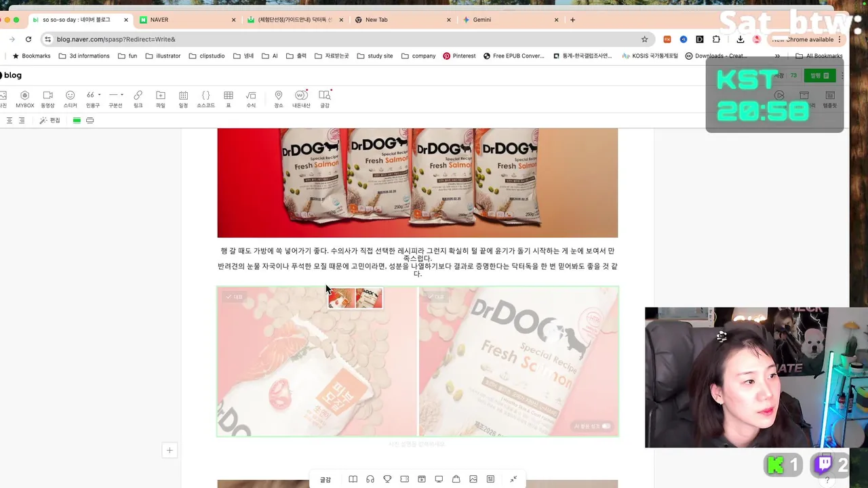The height and width of the screenshot is (488, 868).
Task: Switch to the New Tab browser tab
Action: click(x=403, y=20)
